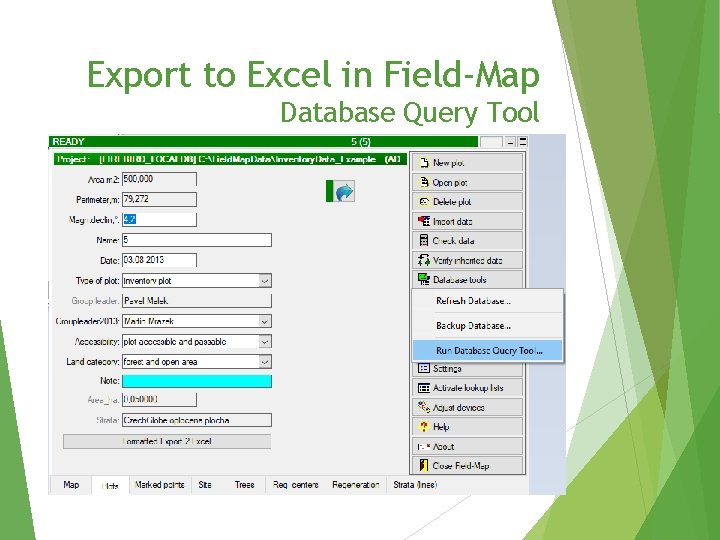The image size is (720, 540).
Task: Switch to the Map tab
Action: [71, 485]
